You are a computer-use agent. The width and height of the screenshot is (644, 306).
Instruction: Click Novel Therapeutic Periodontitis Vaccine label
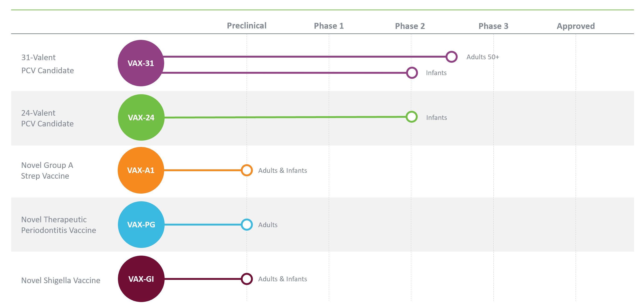tap(59, 225)
